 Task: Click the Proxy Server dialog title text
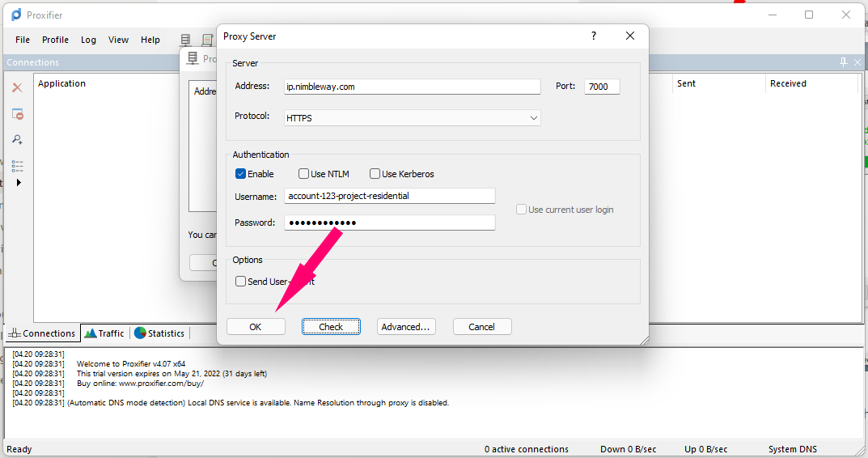[x=250, y=36]
